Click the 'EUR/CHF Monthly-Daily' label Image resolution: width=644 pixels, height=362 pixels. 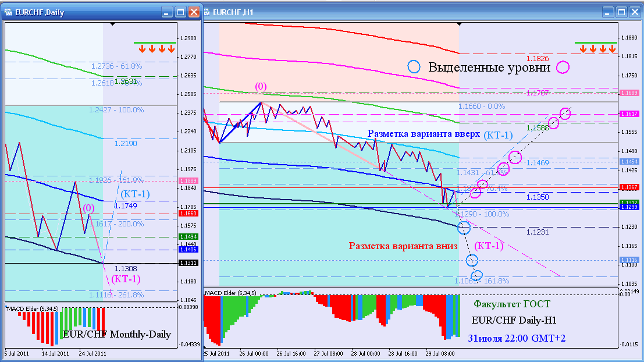tap(117, 335)
